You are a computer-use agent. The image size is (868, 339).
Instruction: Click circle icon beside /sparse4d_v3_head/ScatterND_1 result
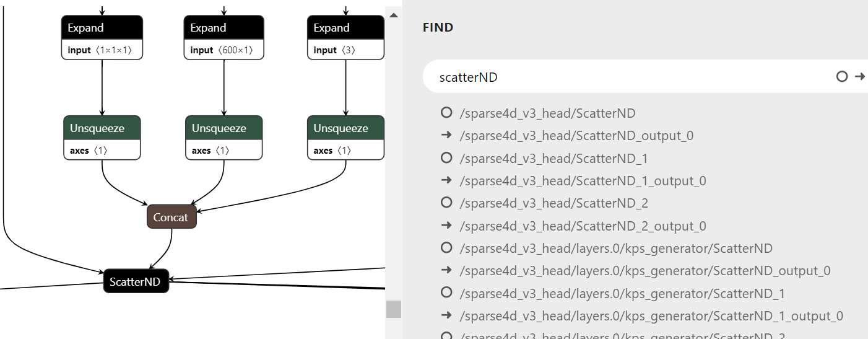446,158
